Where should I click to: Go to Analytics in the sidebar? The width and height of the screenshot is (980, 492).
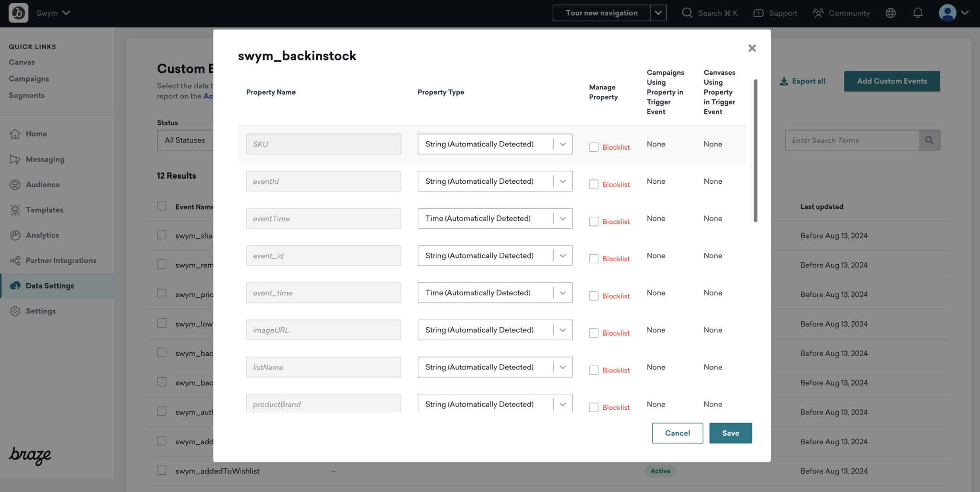coord(42,235)
